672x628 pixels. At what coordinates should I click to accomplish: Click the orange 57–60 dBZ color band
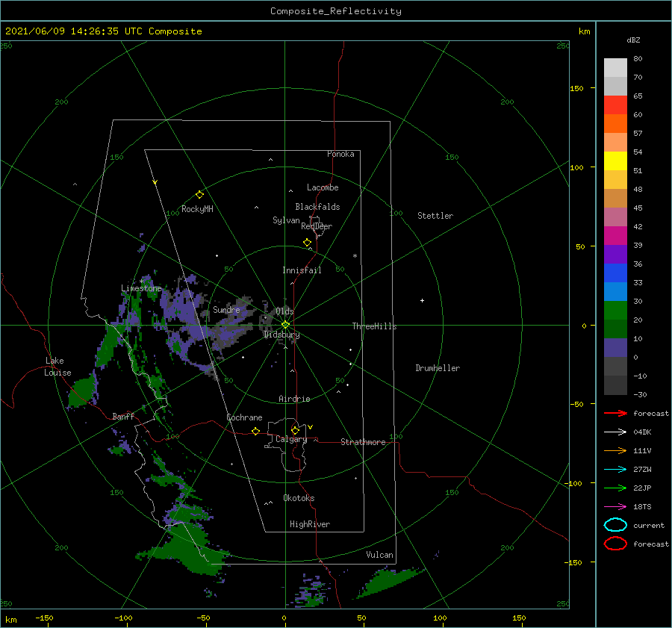tap(615, 124)
